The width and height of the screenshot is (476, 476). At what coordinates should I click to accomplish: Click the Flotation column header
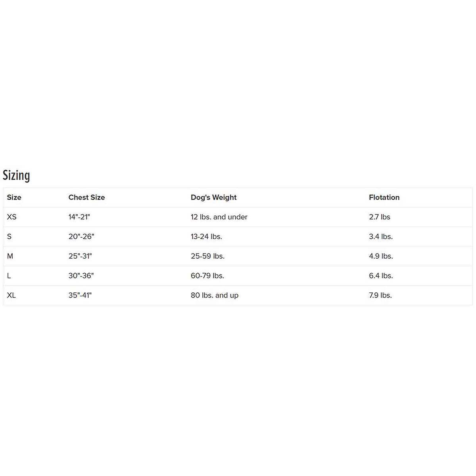(x=384, y=197)
